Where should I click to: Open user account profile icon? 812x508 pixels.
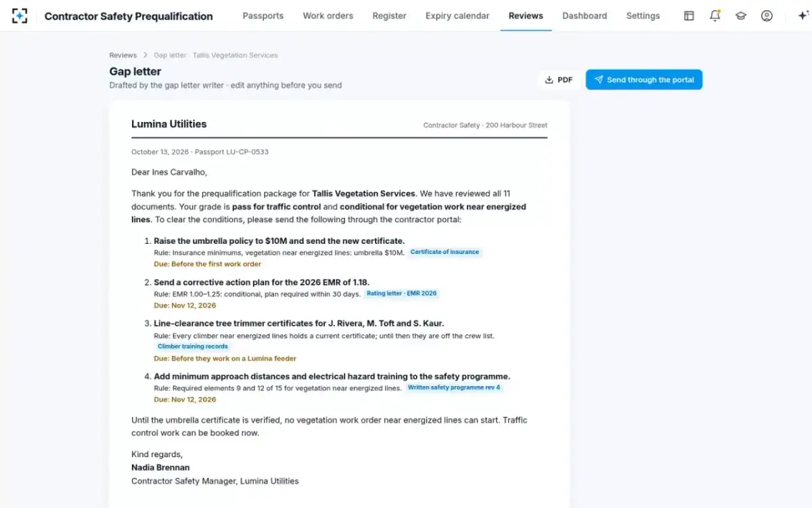767,16
